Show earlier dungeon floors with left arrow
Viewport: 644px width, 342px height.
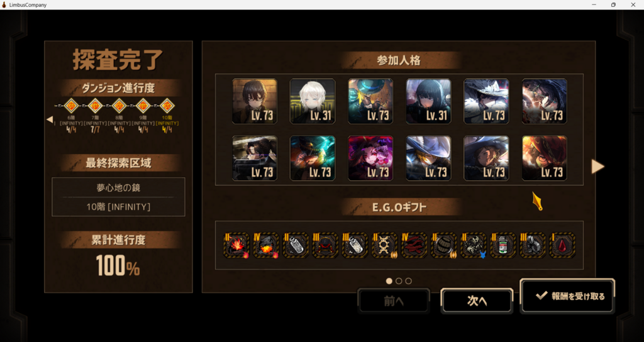coord(50,119)
